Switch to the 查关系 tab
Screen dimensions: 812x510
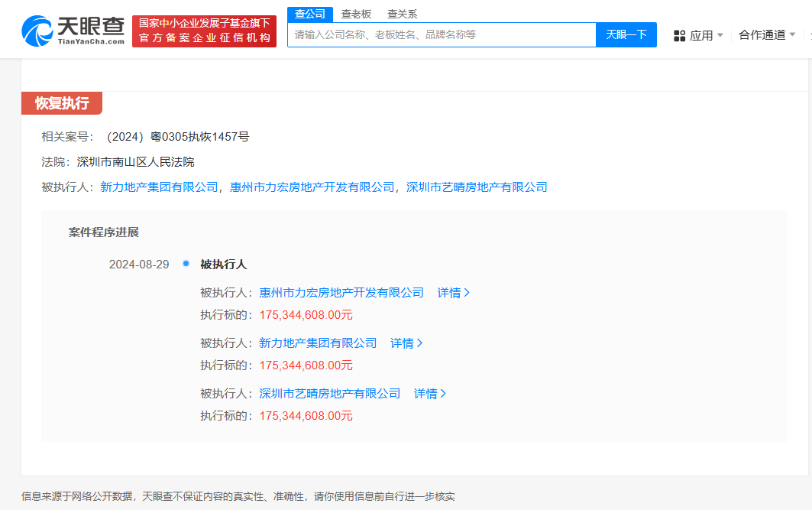click(x=402, y=13)
